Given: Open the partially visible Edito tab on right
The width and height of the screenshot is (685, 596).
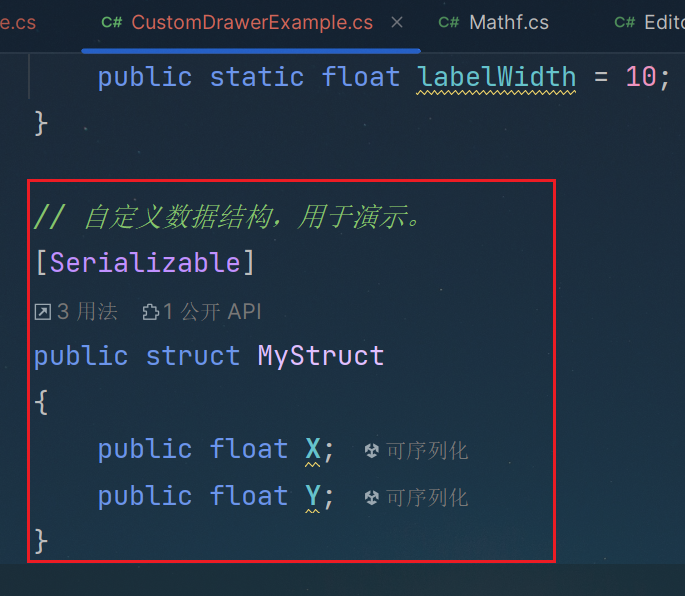Looking at the screenshot, I should point(650,23).
